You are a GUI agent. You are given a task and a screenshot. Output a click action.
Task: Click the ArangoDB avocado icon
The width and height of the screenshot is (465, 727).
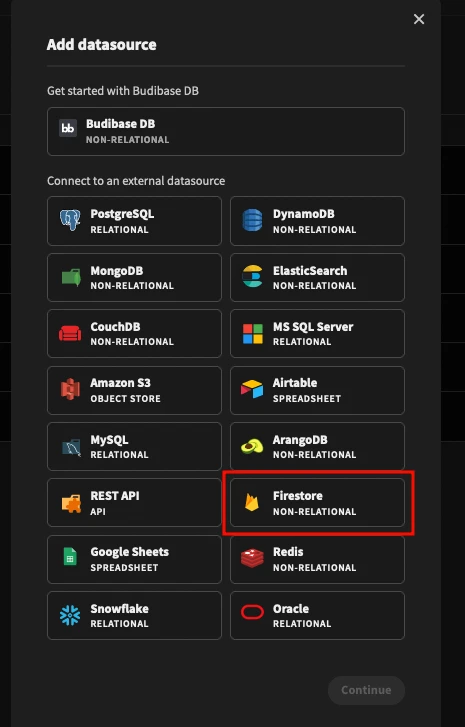pos(252,447)
